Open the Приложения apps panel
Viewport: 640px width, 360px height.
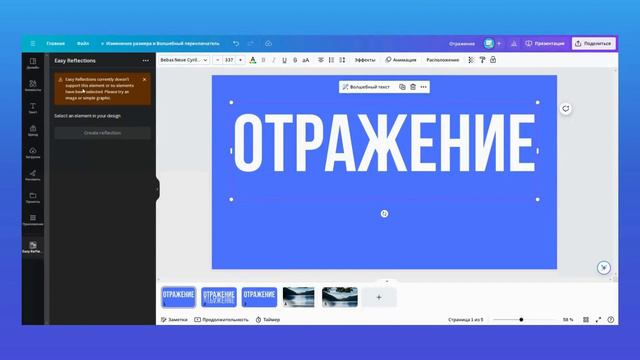[x=33, y=220]
